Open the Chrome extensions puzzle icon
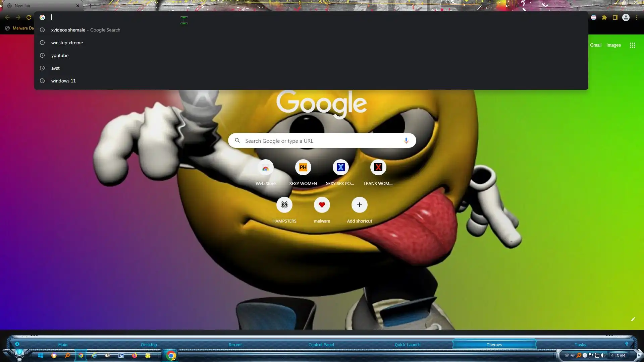 604,17
